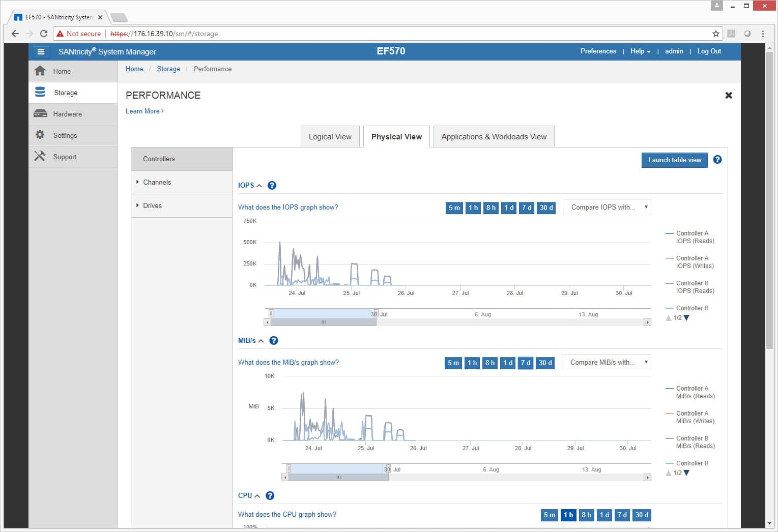778x532 pixels.
Task: Click the Hardware icon in the sidebar
Action: click(40, 114)
